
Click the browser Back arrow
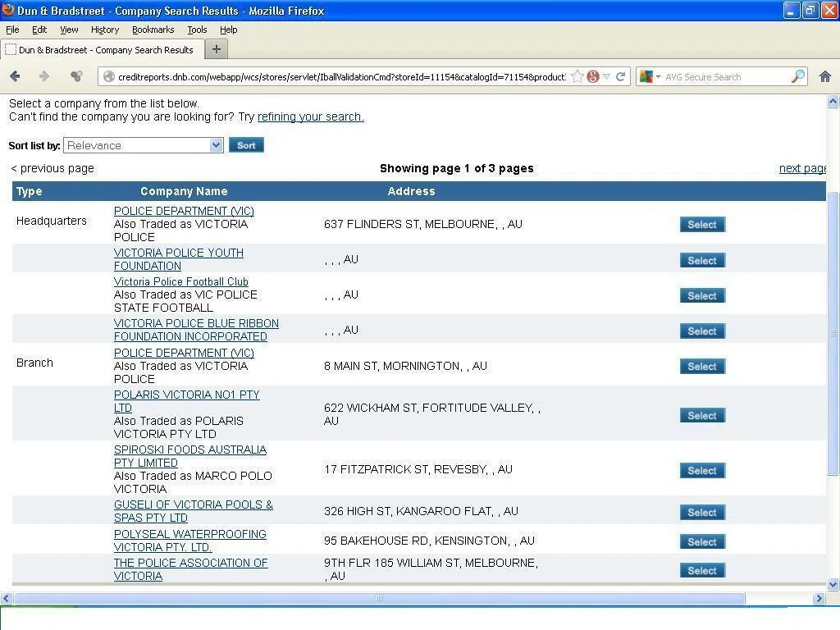pos(15,76)
